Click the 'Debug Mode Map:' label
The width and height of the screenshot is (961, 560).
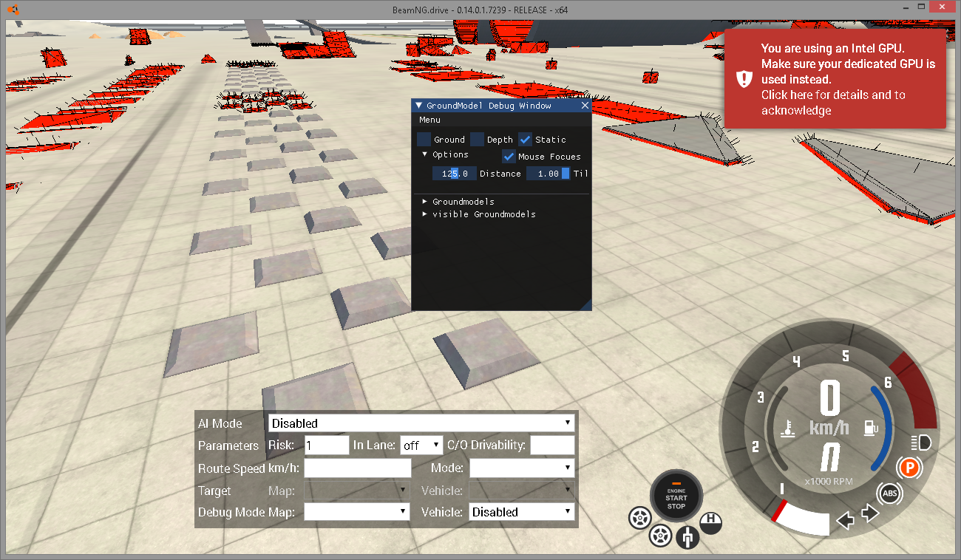246,512
